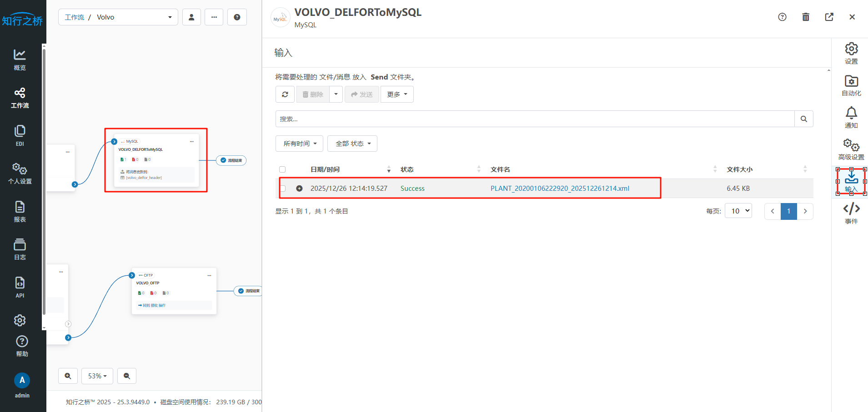The width and height of the screenshot is (868, 412).
Task: Click the trash icon to delete connector
Action: (805, 17)
